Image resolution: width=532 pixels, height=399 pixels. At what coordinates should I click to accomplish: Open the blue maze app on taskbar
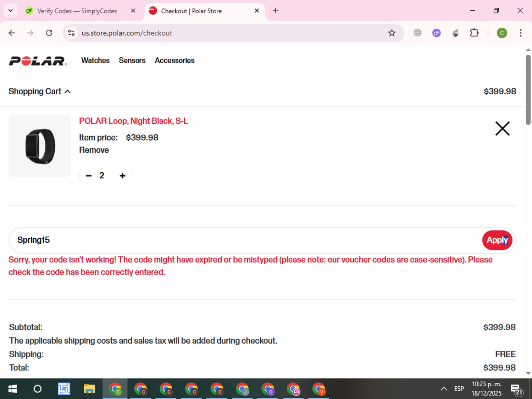pyautogui.click(x=64, y=389)
